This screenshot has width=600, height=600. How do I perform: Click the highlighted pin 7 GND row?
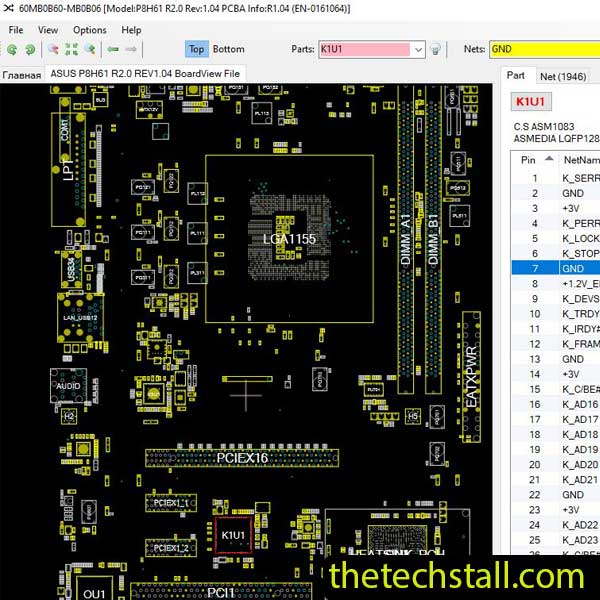pos(556,268)
